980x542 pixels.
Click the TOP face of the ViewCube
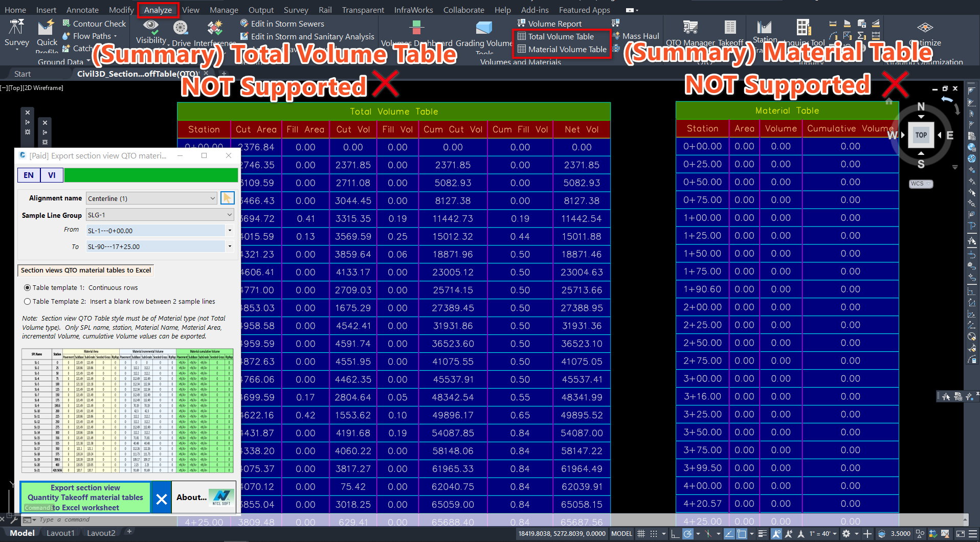(921, 135)
